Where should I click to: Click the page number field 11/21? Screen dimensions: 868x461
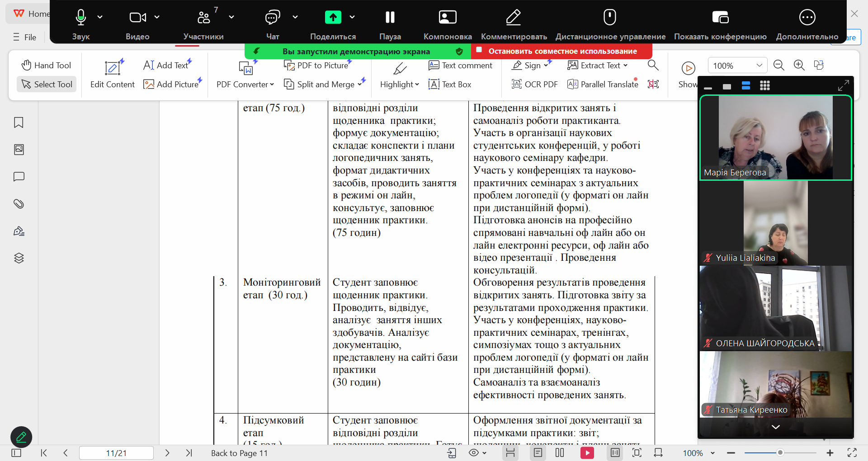[x=116, y=453]
